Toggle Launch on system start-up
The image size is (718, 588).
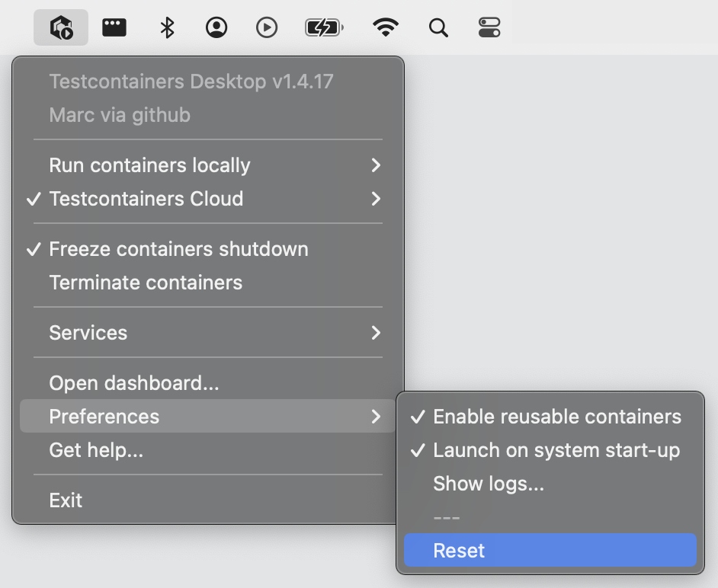point(556,450)
